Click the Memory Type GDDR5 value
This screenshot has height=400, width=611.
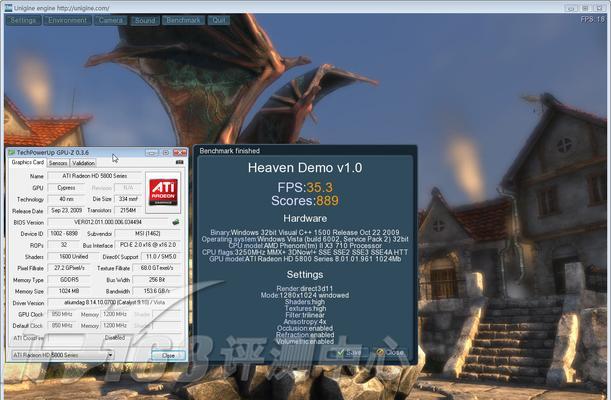(x=69, y=280)
